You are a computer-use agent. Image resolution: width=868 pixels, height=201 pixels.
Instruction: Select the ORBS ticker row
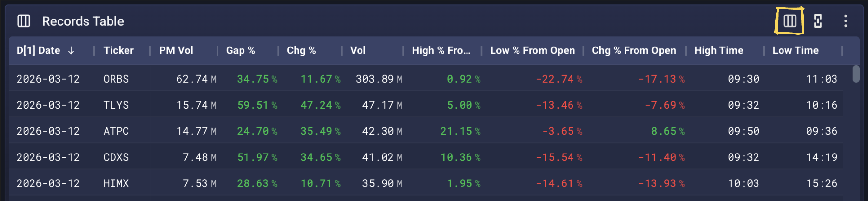tap(116, 79)
